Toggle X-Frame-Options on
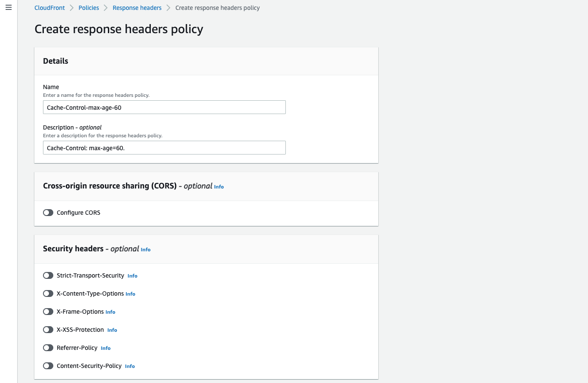The image size is (588, 383). click(48, 311)
